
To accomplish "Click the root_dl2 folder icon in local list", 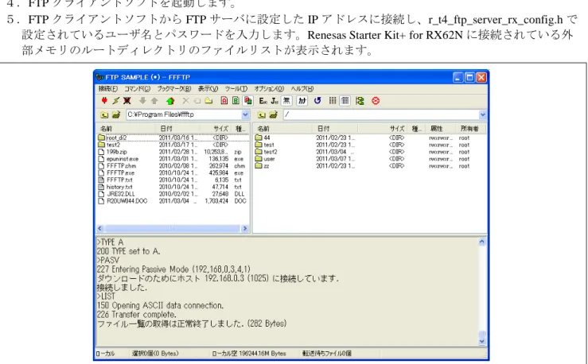I will (x=101, y=137).
